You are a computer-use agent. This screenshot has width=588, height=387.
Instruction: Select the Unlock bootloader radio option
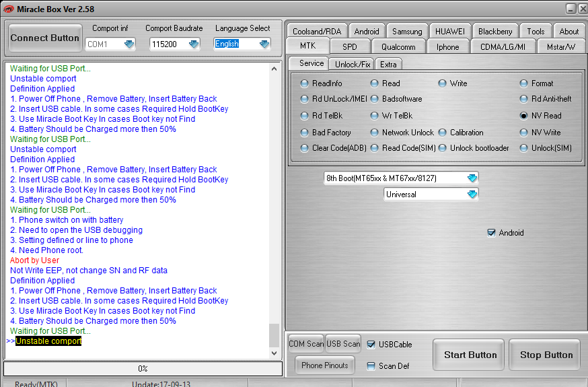(443, 148)
